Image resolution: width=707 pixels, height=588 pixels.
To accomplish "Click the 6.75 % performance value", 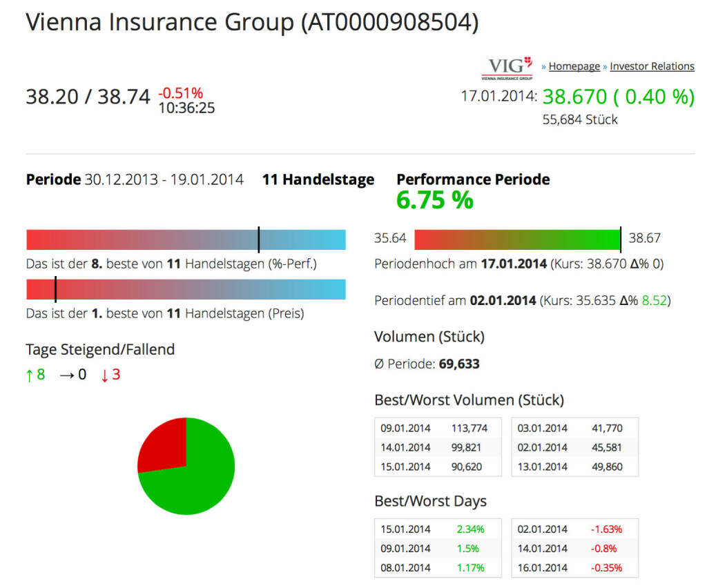I will click(434, 201).
